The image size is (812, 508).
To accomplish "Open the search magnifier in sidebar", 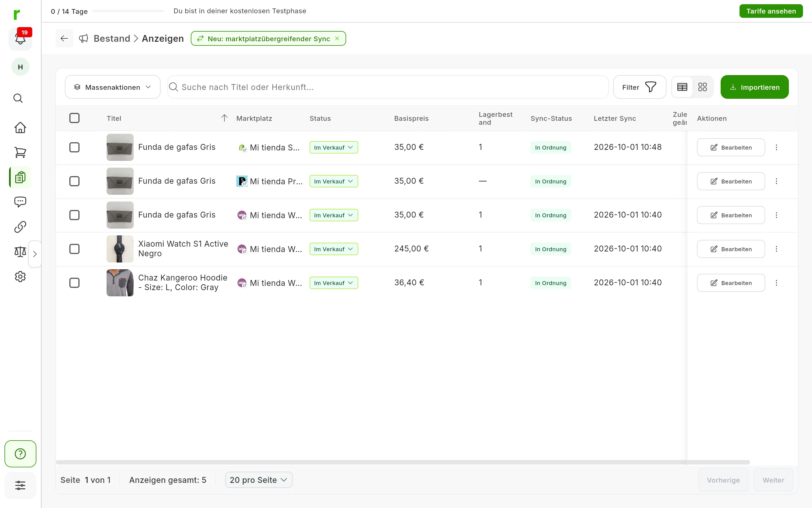I will 18,98.
